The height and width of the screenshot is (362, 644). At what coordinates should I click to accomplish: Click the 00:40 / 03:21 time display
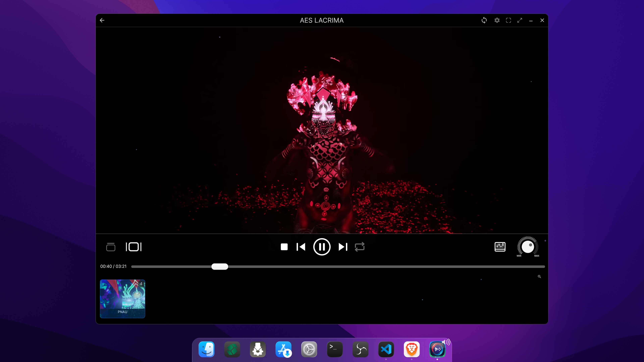(x=114, y=266)
